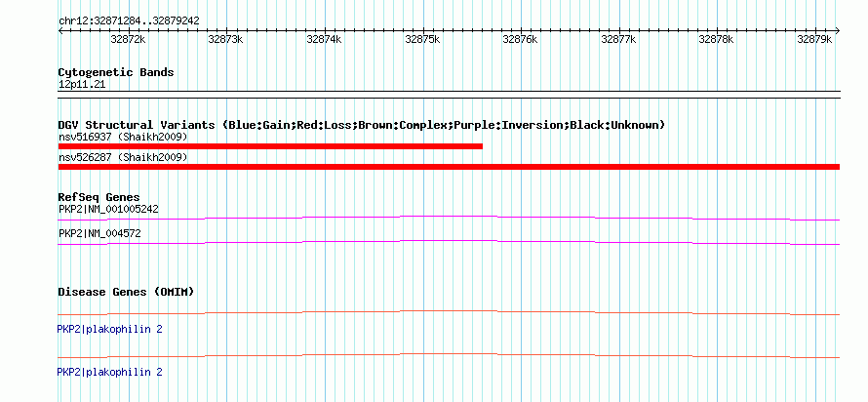Select the PKP2|NM_004572 RefSeq gene label
Viewport: 868px width, 402px height.
[x=99, y=233]
